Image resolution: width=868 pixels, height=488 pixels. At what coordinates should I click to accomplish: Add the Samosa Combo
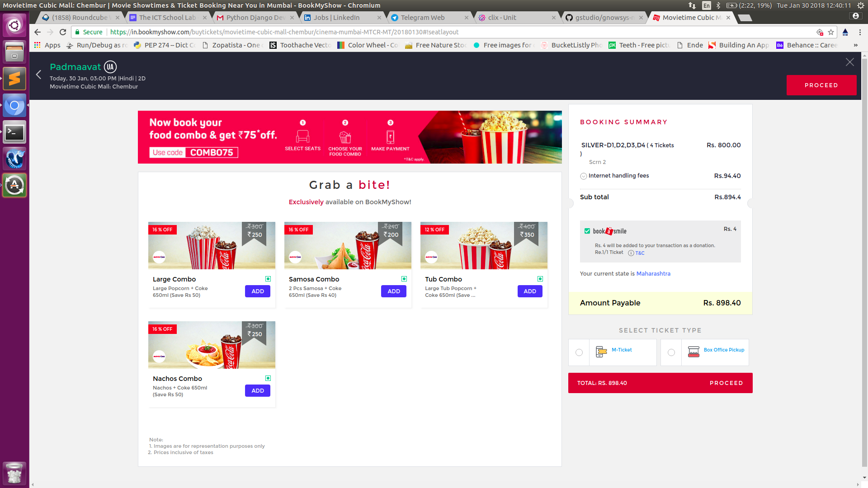(x=393, y=291)
